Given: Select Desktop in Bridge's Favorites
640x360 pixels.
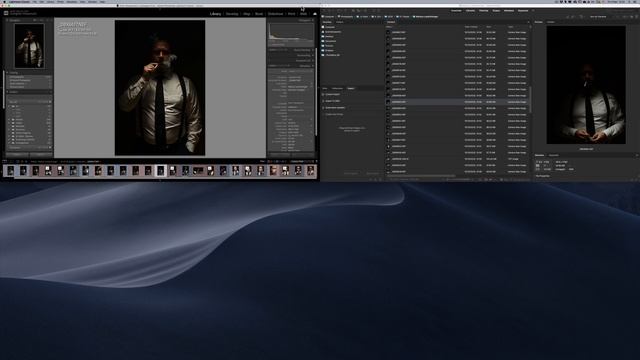Looking at the screenshot, I should 329,36.
